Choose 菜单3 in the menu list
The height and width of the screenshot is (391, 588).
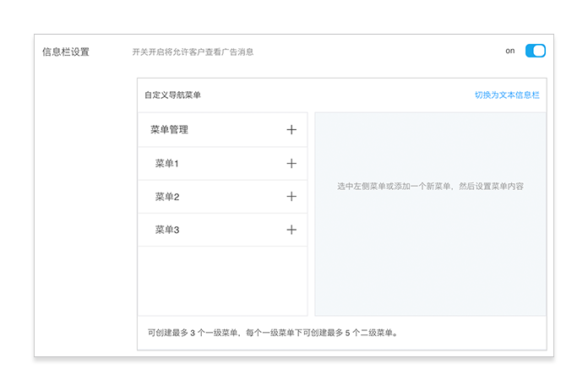(x=166, y=230)
